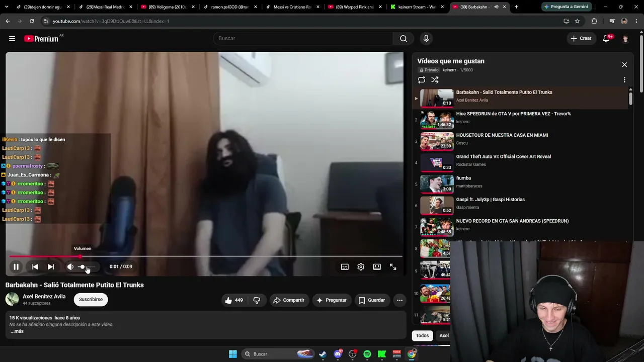Open the browser extensions puzzle icon
Screen dimensions: 644x362
pos(594,21)
